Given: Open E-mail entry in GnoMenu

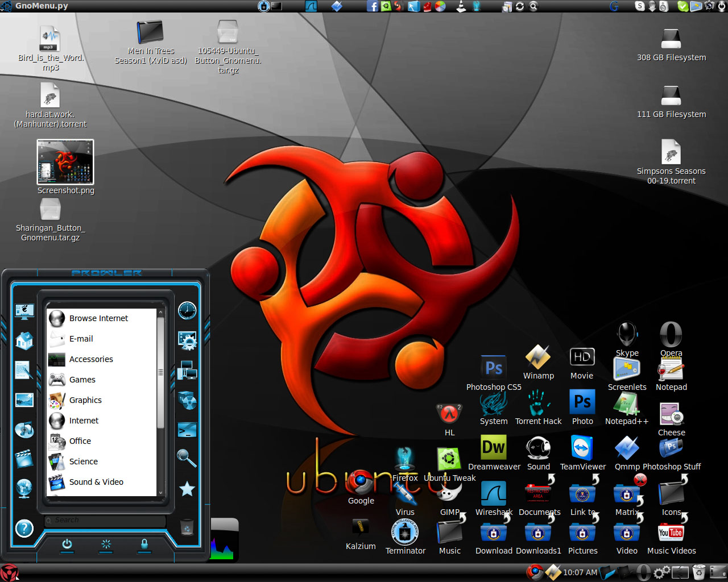Looking at the screenshot, I should tap(101, 339).
